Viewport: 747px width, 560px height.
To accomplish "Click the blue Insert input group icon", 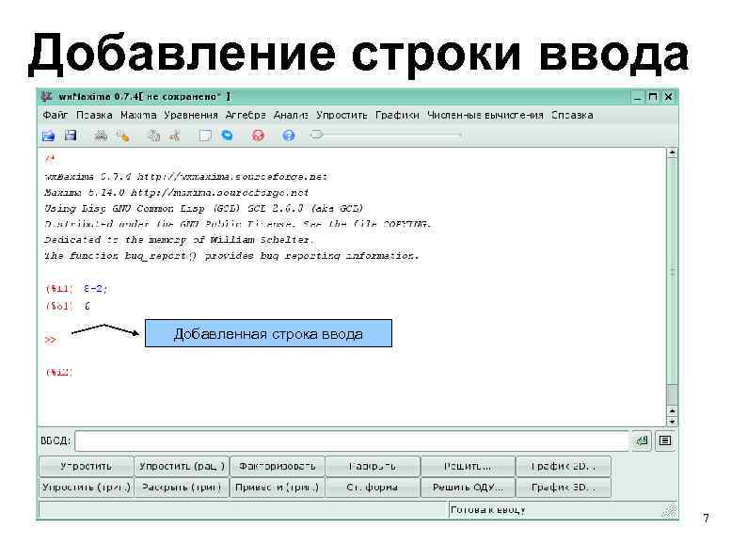I will point(228,136).
